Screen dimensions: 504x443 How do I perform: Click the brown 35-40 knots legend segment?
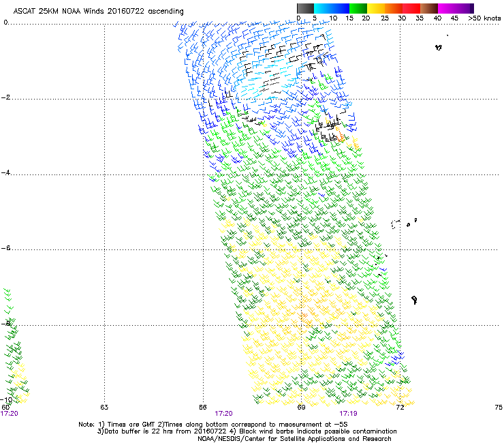(429, 8)
